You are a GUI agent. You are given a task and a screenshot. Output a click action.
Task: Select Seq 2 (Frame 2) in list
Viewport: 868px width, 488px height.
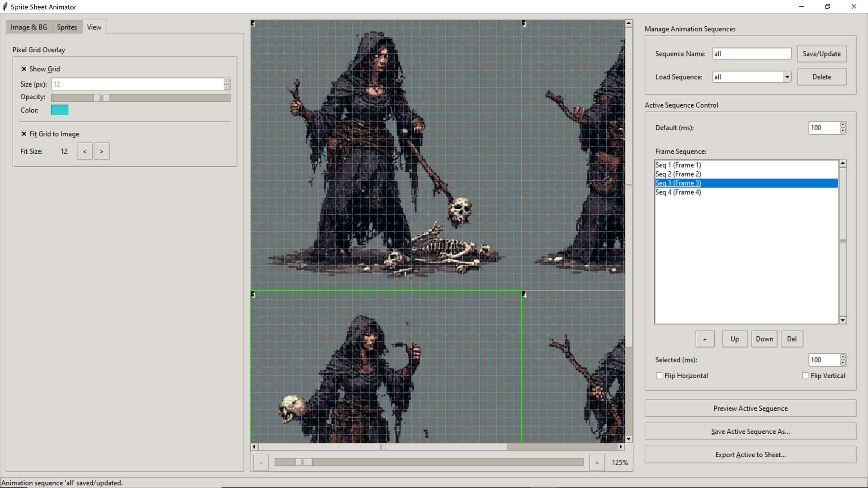click(x=746, y=174)
